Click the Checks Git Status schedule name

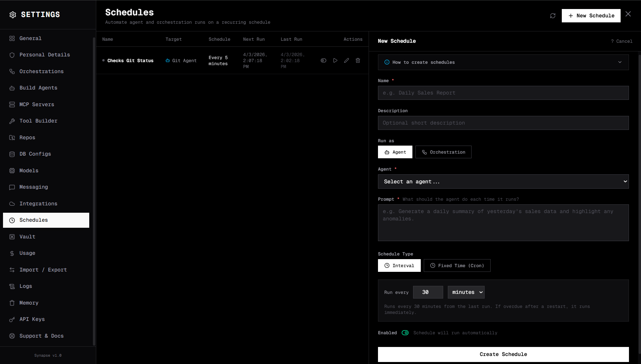[x=130, y=60]
